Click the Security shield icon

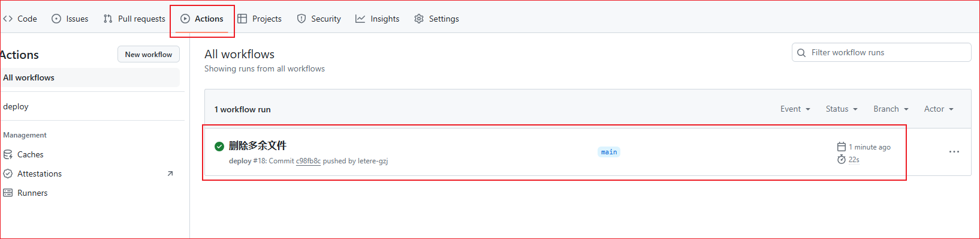pyautogui.click(x=301, y=19)
